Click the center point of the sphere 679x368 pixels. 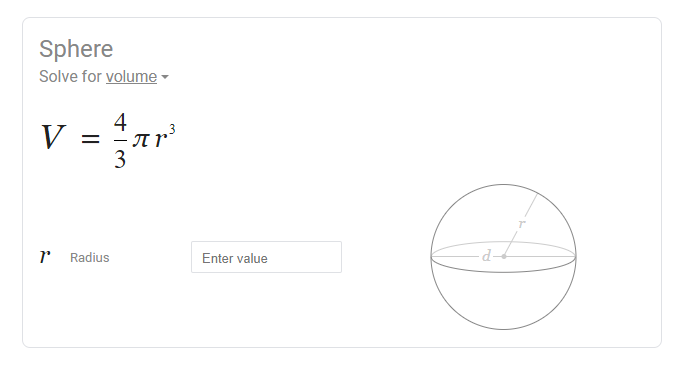pos(504,256)
